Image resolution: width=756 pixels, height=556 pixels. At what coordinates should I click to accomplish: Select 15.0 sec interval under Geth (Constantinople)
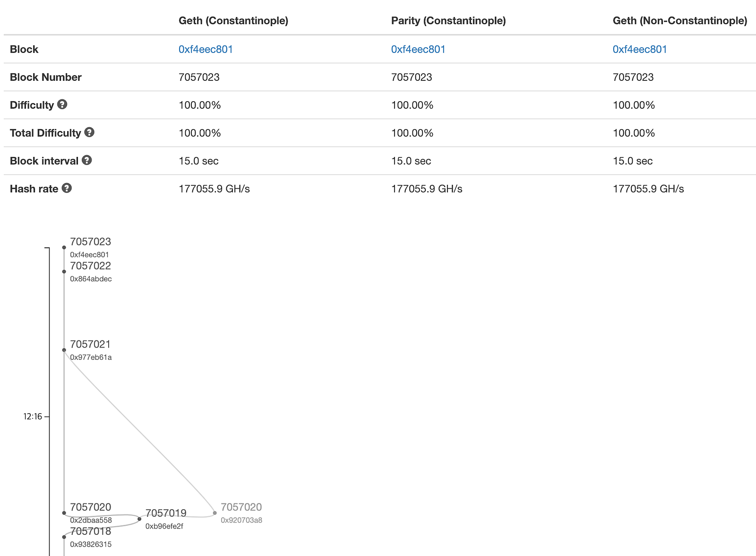[x=198, y=161]
